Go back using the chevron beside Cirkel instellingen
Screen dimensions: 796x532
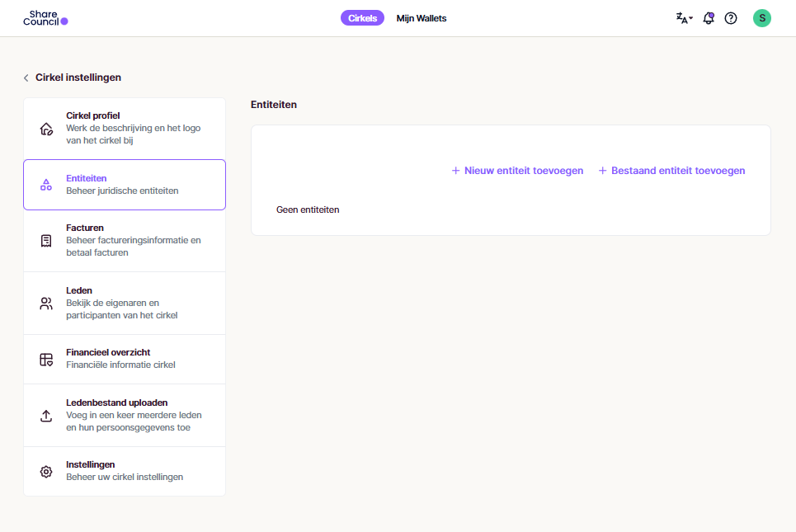click(x=26, y=78)
